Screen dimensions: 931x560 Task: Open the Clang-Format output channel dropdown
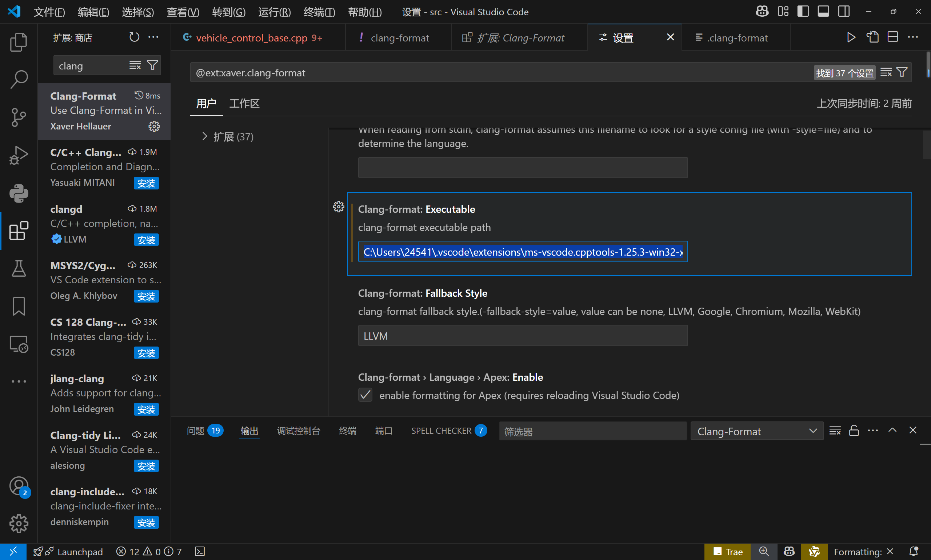coord(757,431)
